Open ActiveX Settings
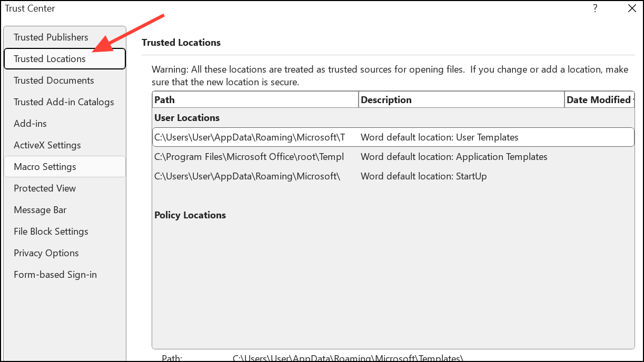This screenshot has width=644, height=362. [x=47, y=145]
